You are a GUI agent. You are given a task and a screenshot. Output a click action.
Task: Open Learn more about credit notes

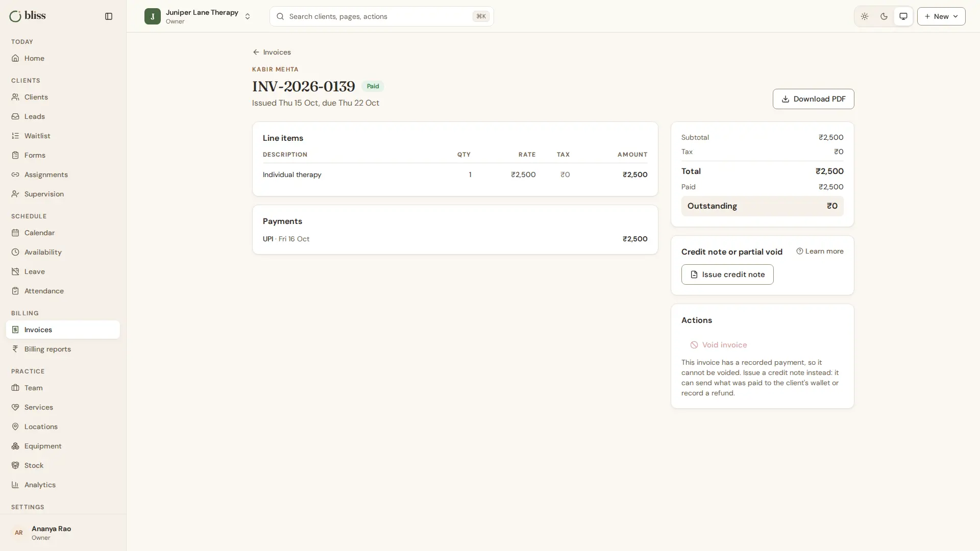click(820, 251)
